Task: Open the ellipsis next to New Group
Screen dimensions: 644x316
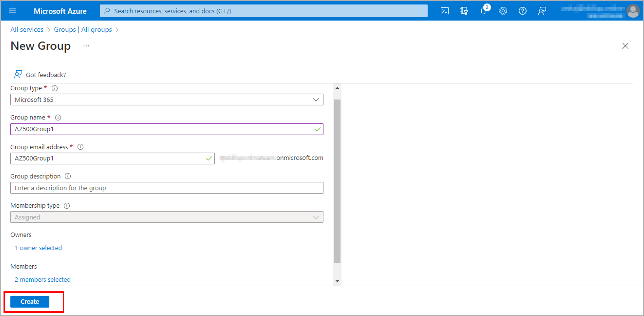Action: [x=86, y=46]
